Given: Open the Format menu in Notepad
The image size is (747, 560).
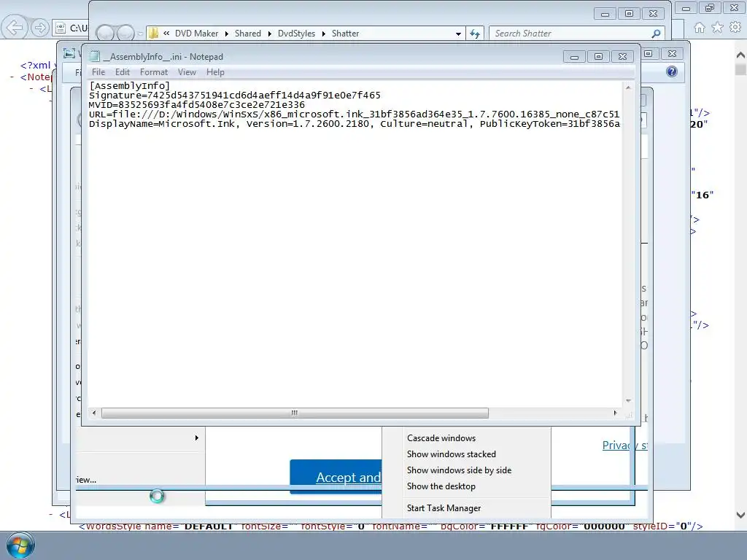Looking at the screenshot, I should [x=154, y=72].
